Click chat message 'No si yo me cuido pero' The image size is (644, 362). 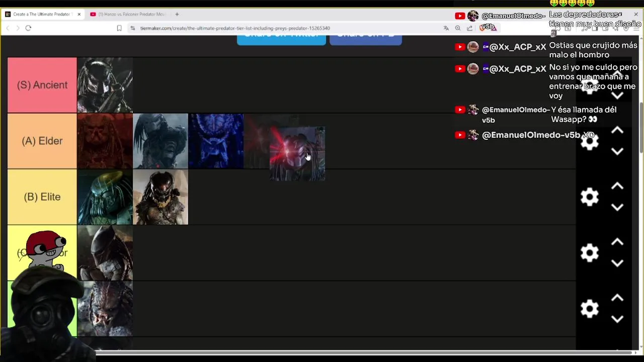click(593, 81)
